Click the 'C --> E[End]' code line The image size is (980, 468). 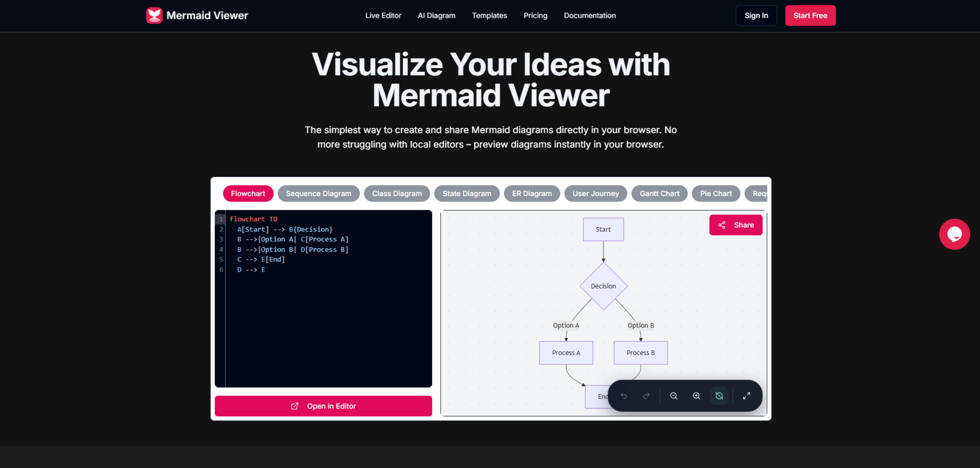pyautogui.click(x=261, y=259)
